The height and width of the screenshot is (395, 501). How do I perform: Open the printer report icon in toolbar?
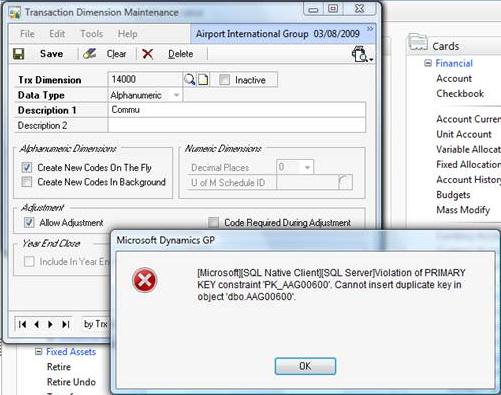pyautogui.click(x=362, y=54)
